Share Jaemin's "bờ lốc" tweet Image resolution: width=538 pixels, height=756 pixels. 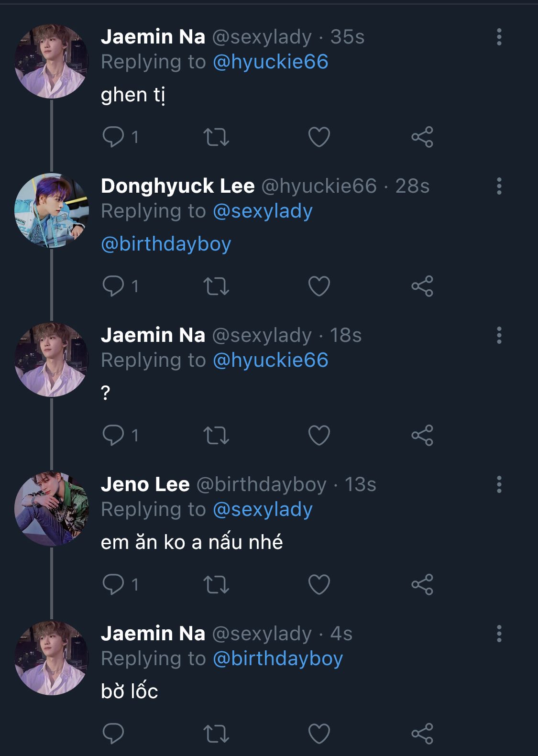[422, 734]
